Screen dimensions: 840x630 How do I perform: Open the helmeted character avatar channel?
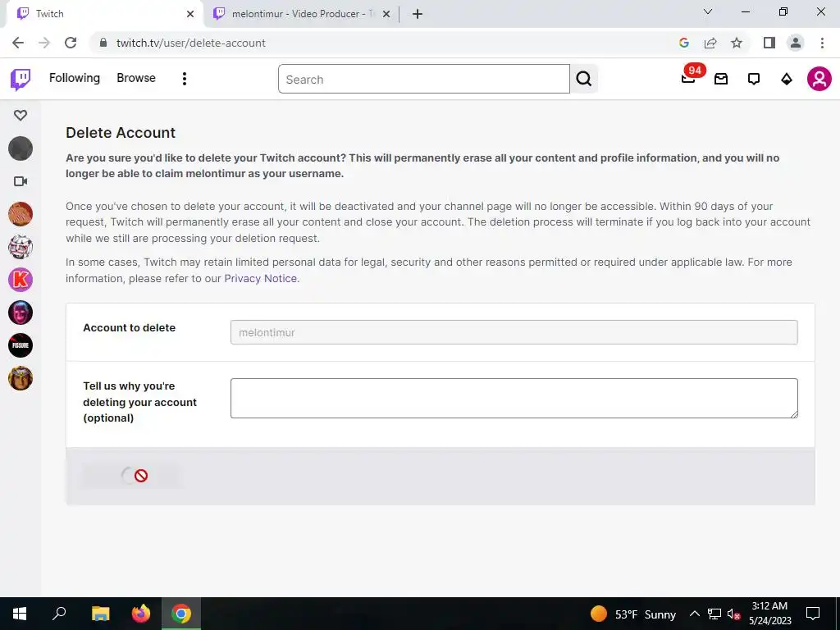(21, 378)
